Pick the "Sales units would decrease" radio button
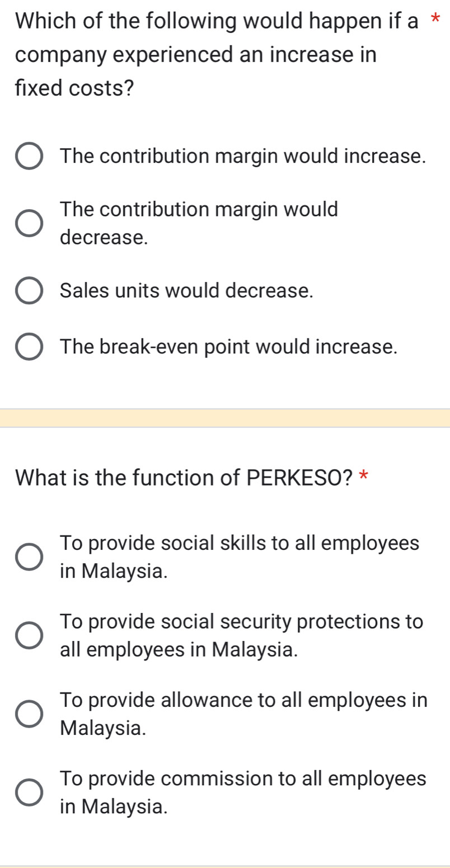Viewport: 450px width, 868px height. click(29, 291)
